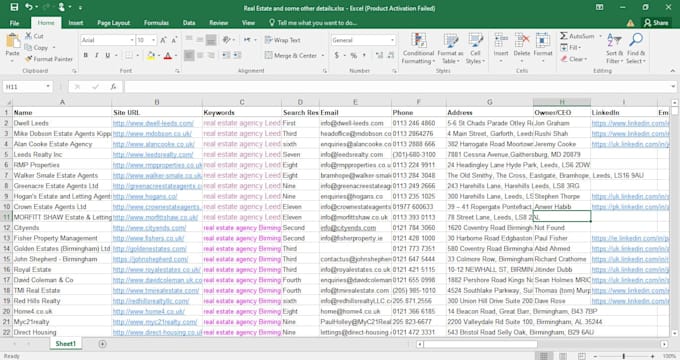Click Merge & Center button
The height and width of the screenshot is (360, 680).
click(x=291, y=55)
